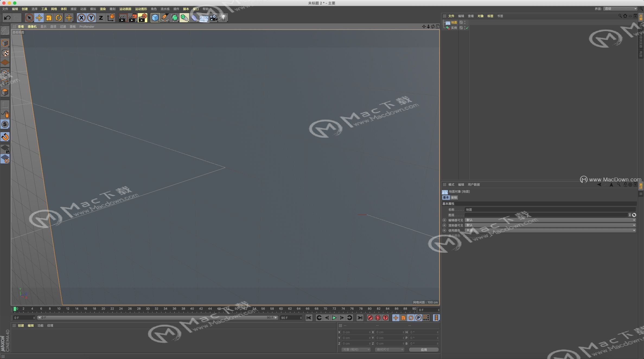Screen dimensions: 644x359
Task: Go to start of animation
Action: tap(309, 318)
